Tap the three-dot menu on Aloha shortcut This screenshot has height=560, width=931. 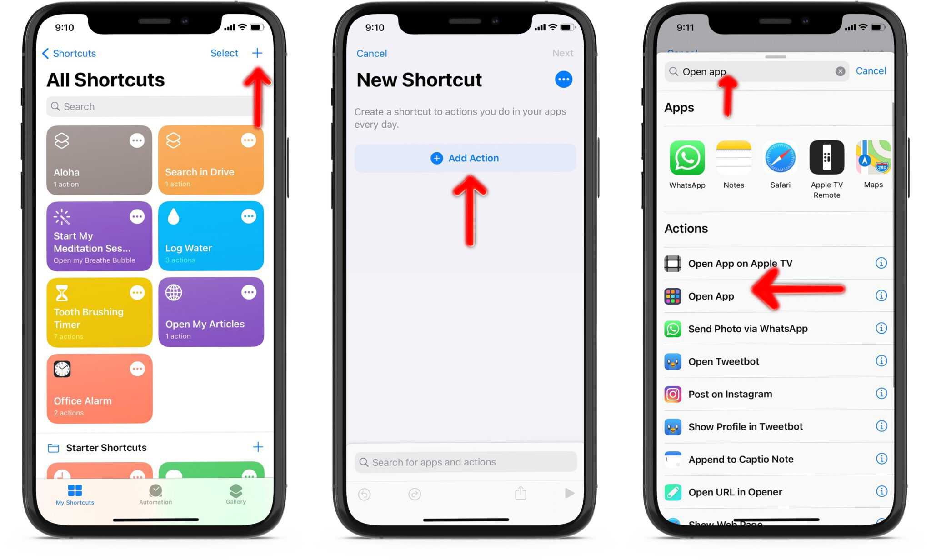136,140
